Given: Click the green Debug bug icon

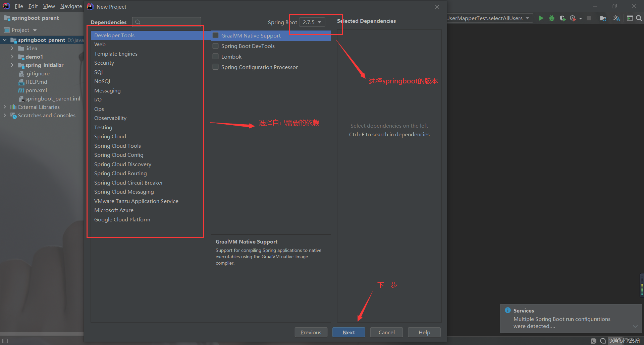Looking at the screenshot, I should 552,18.
